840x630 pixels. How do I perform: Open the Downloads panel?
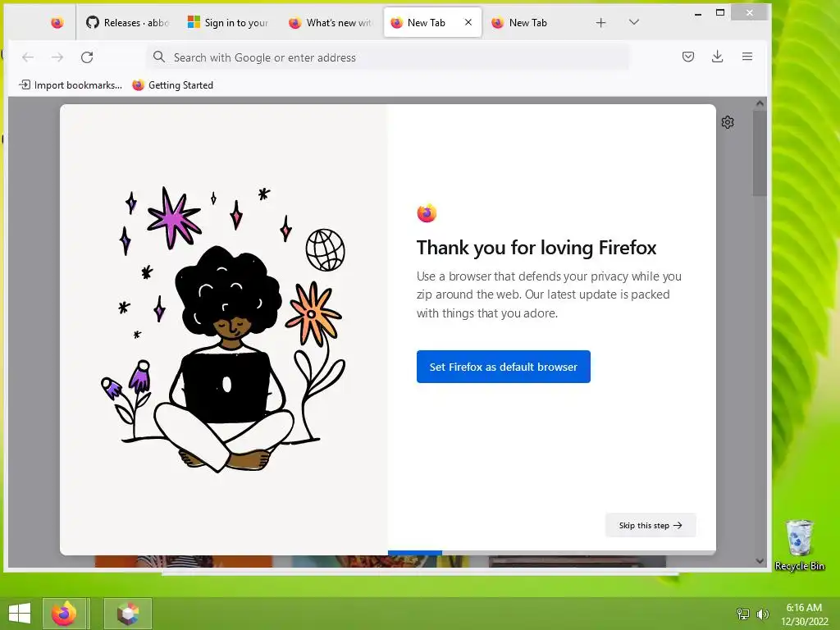point(717,57)
